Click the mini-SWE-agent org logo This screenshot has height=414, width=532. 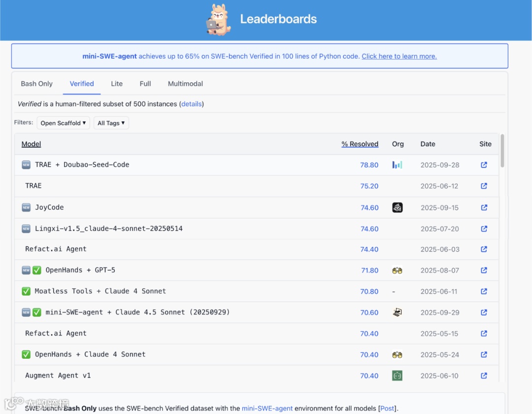(x=398, y=312)
